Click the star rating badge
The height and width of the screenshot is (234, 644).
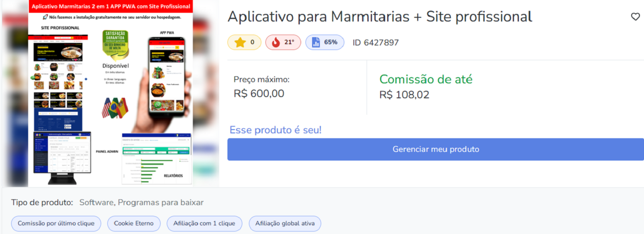244,42
